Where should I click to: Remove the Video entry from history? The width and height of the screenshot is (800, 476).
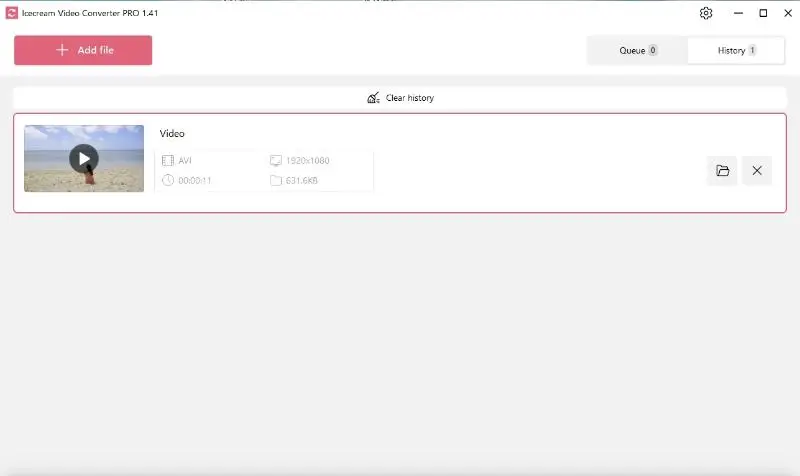[757, 170]
